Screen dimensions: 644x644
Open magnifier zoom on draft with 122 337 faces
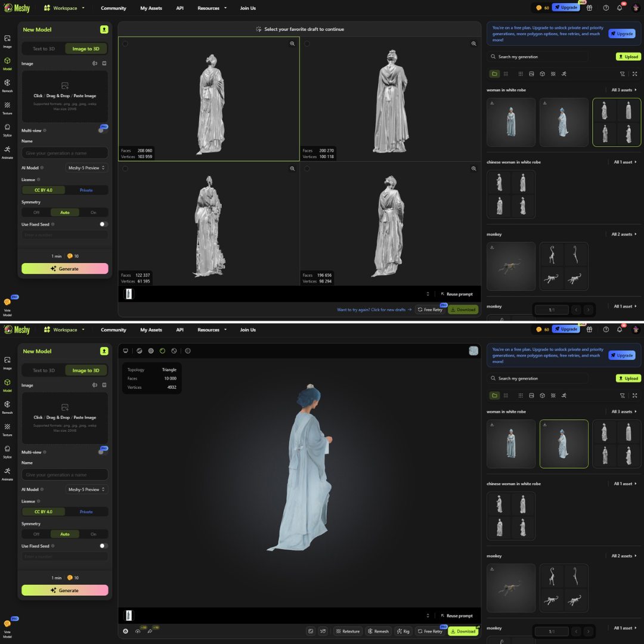click(292, 168)
